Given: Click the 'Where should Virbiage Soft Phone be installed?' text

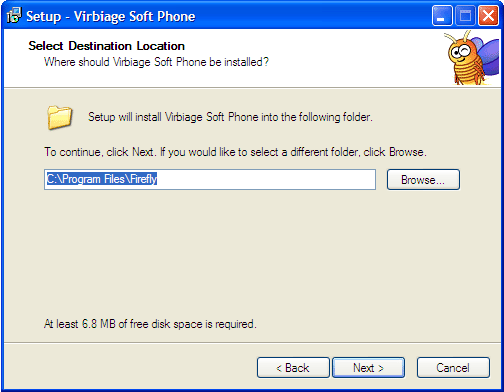Looking at the screenshot, I should (x=156, y=62).
